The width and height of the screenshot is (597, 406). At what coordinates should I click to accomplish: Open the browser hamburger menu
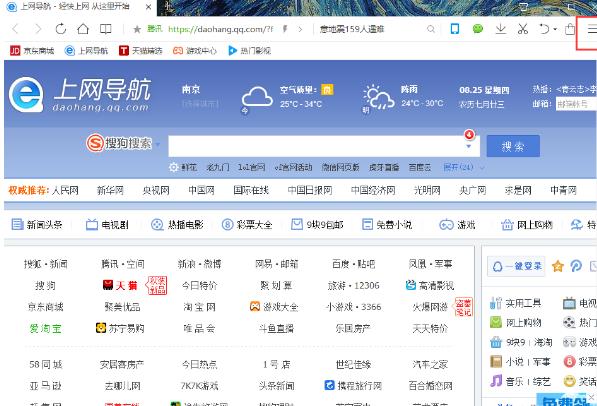pyautogui.click(x=592, y=29)
